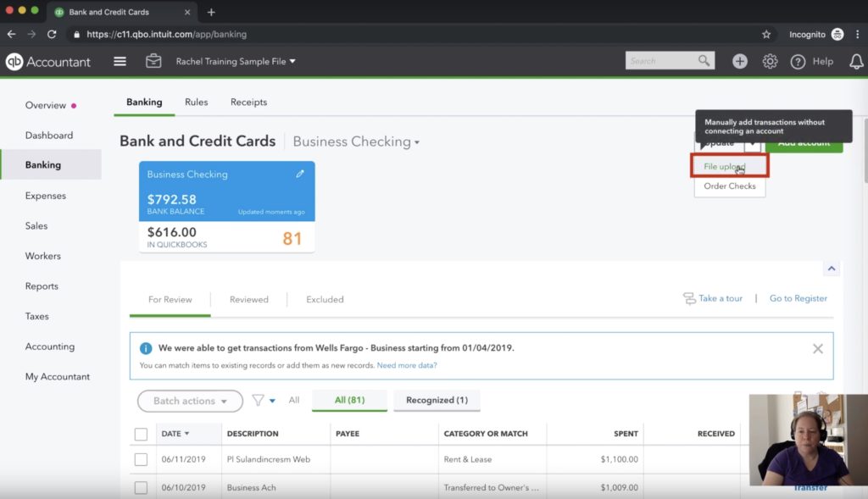Click the browser address bar URL
This screenshot has height=499, width=868.
[x=166, y=34]
